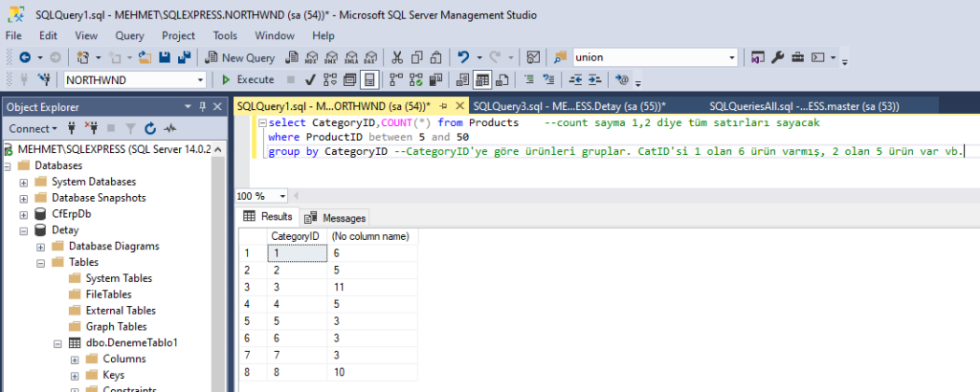
Task: Click the DMX query icon
Action: click(331, 57)
